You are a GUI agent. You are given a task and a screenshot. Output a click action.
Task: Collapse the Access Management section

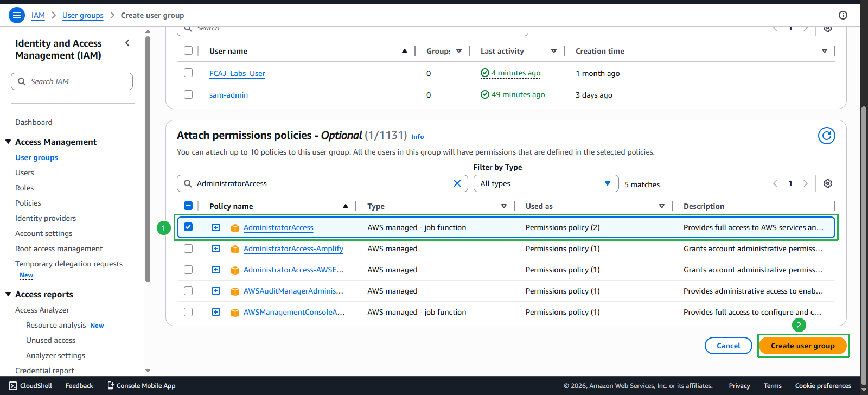[8, 142]
